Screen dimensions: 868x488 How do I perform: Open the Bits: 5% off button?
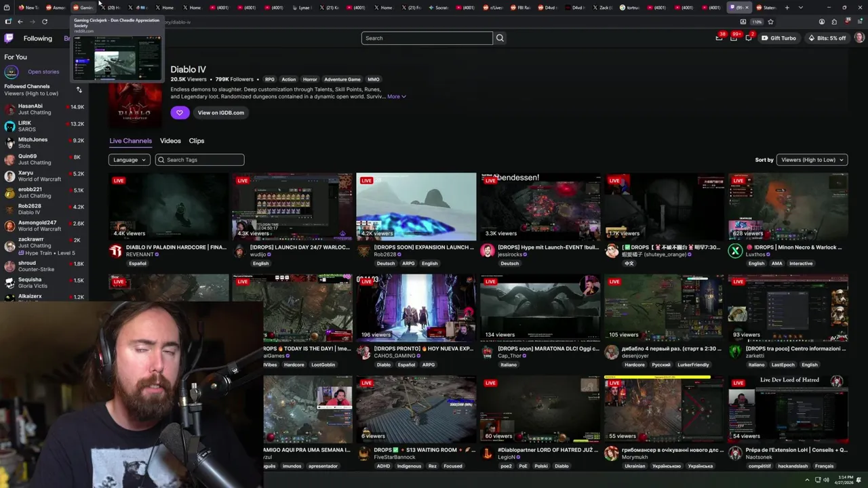coord(827,38)
